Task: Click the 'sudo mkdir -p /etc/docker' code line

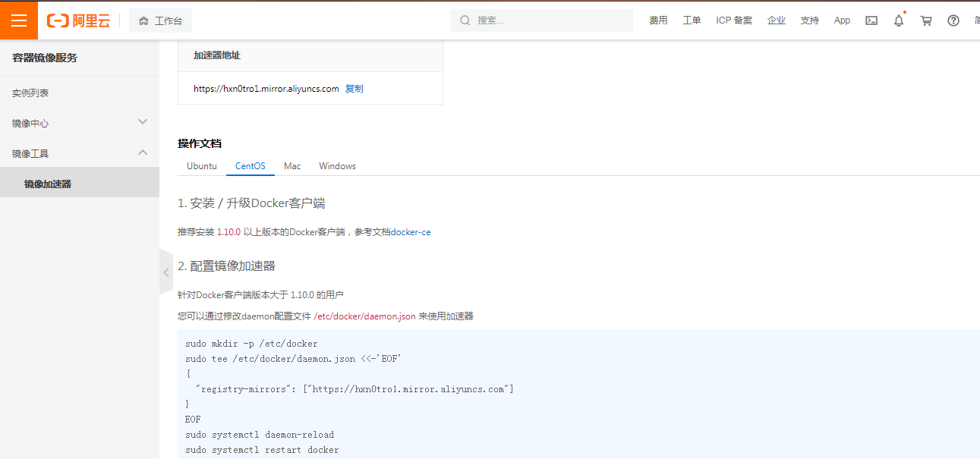Action: [251, 344]
